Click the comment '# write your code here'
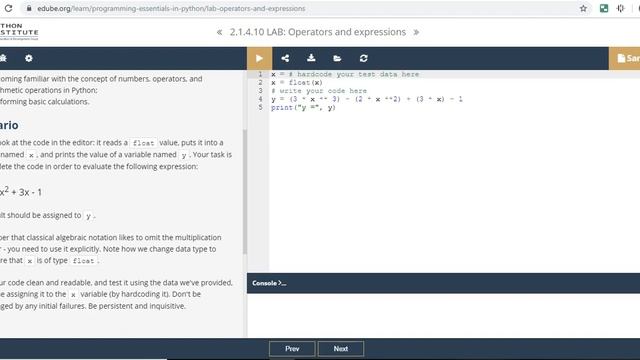 (319, 91)
